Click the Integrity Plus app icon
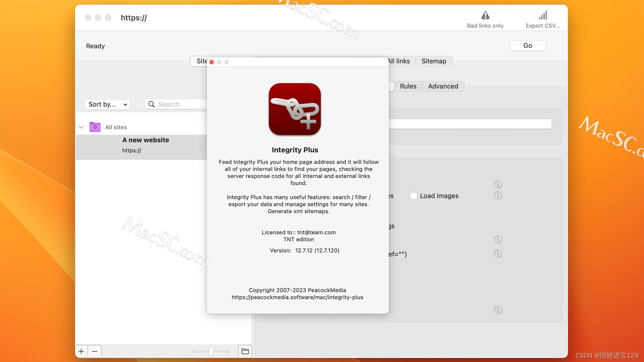Image resolution: width=644 pixels, height=362 pixels. tap(295, 109)
